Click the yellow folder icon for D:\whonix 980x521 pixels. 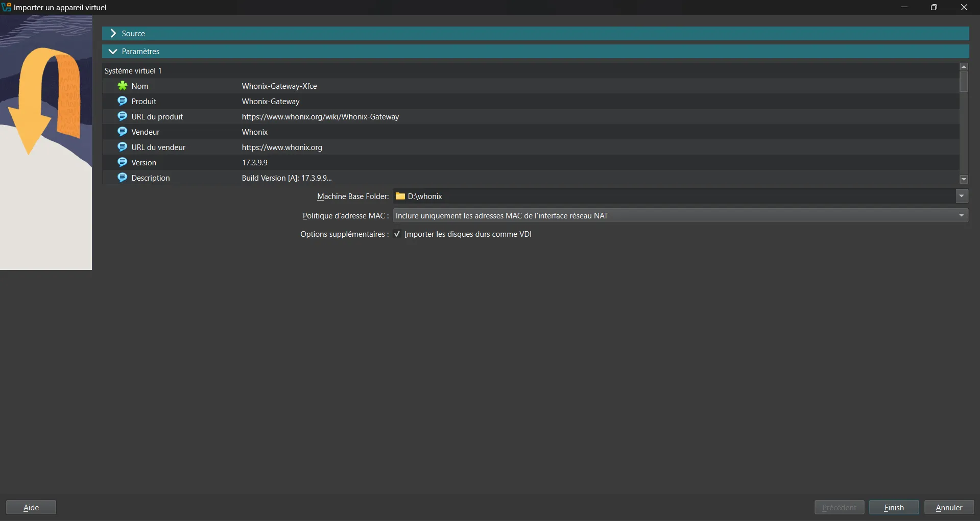[400, 196]
